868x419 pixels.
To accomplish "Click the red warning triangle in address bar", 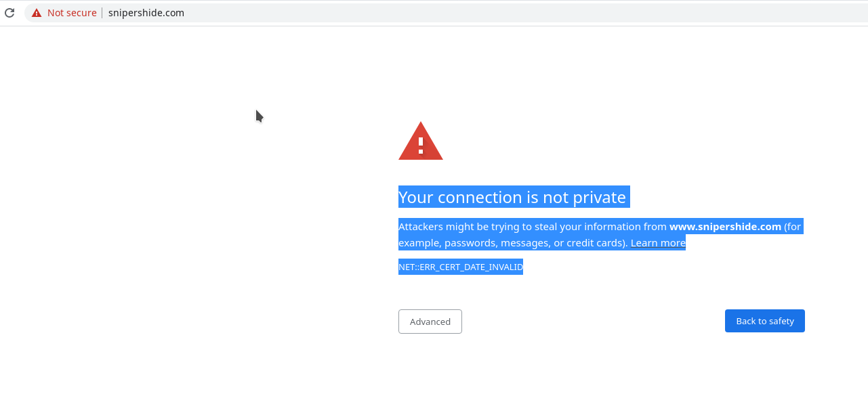I will [37, 13].
